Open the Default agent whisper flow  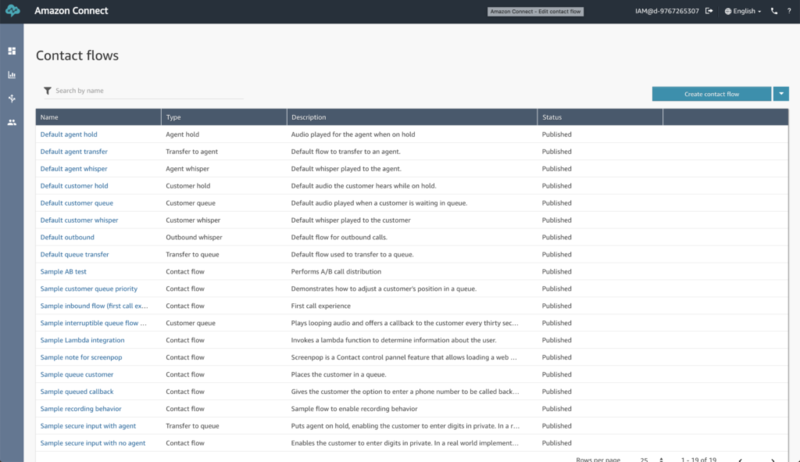click(x=73, y=169)
